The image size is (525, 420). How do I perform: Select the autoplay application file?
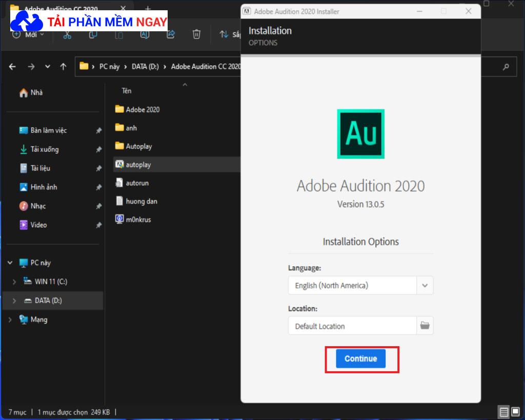click(177, 165)
